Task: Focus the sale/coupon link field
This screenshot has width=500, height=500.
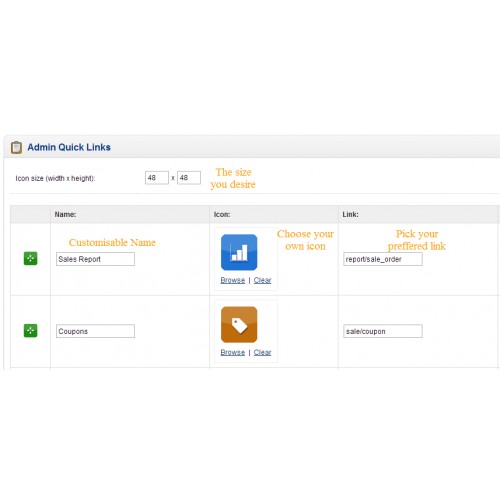Action: point(383,331)
